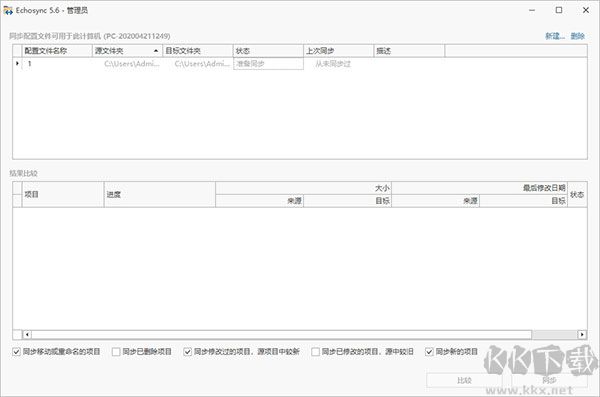Click the 准备同步 status cell
Image resolution: width=600 pixels, height=397 pixels.
click(268, 64)
